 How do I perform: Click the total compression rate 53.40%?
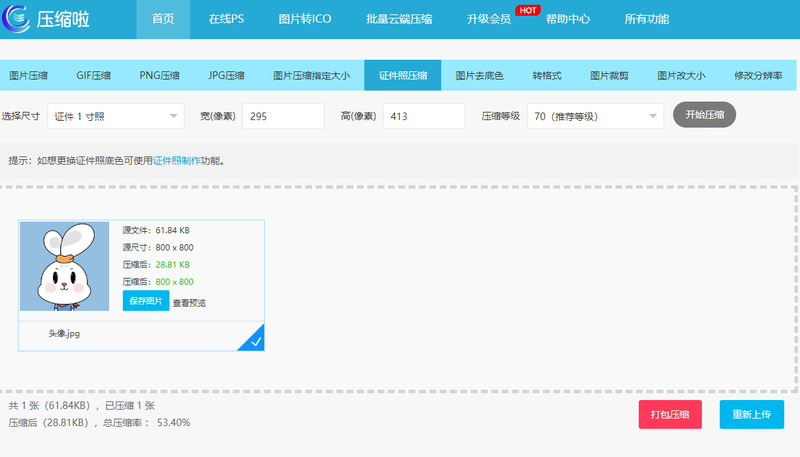click(x=173, y=423)
